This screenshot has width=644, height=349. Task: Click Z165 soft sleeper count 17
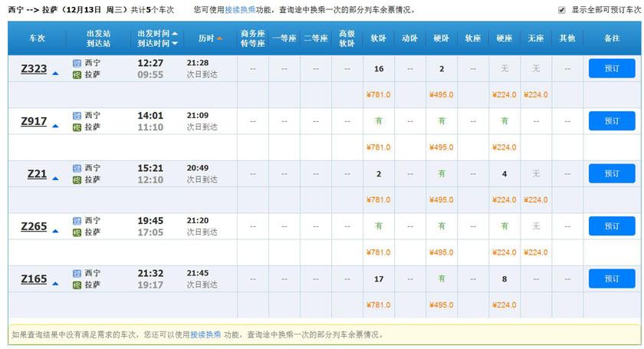379,279
